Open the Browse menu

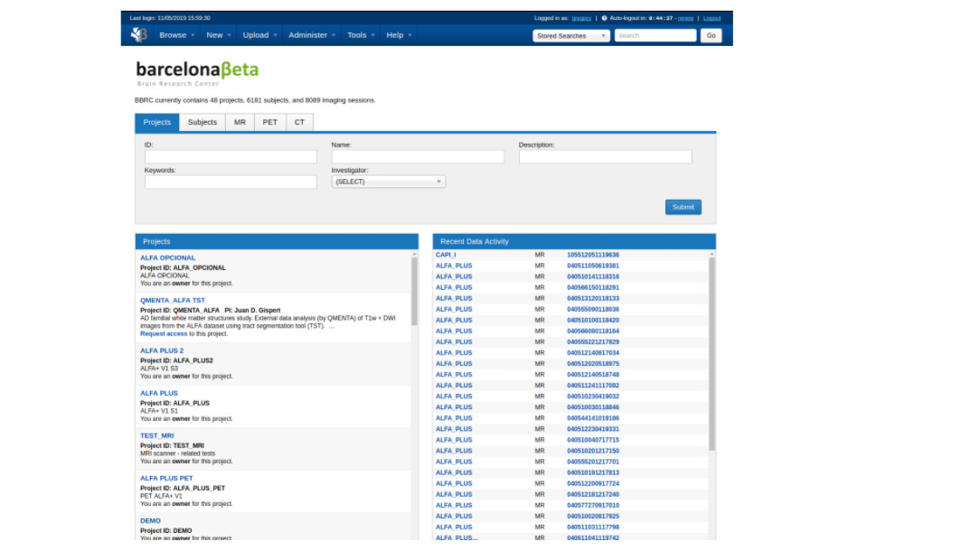176,35
